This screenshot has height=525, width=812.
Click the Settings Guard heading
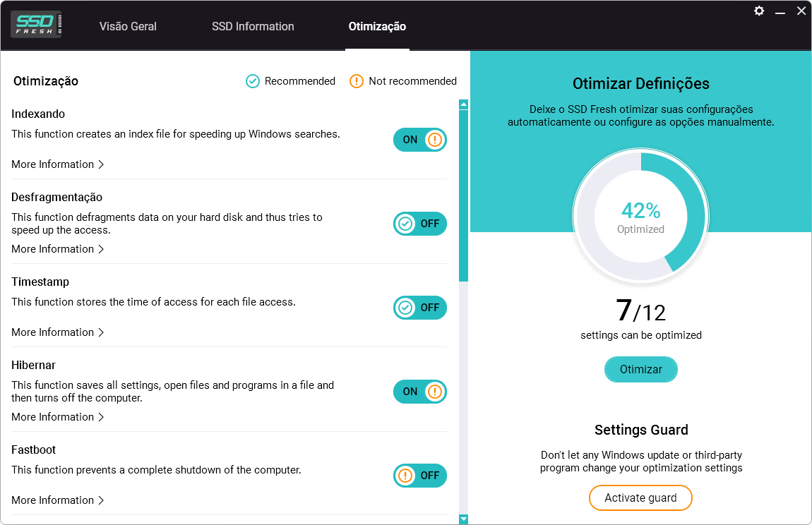tap(641, 430)
